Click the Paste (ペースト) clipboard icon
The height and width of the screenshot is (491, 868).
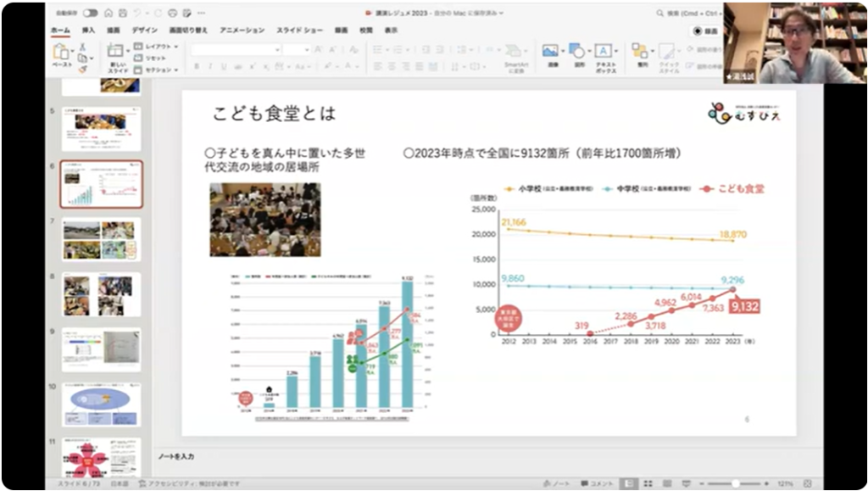60,52
